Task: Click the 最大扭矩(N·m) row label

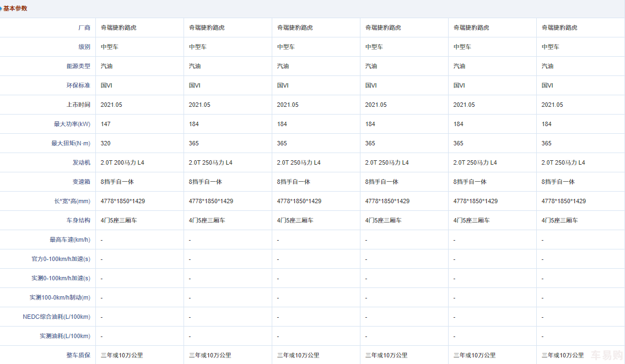Action: click(71, 143)
